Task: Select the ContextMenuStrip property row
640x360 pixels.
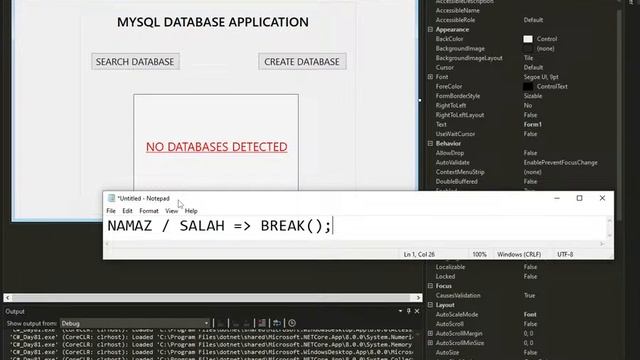Action: tap(522, 172)
